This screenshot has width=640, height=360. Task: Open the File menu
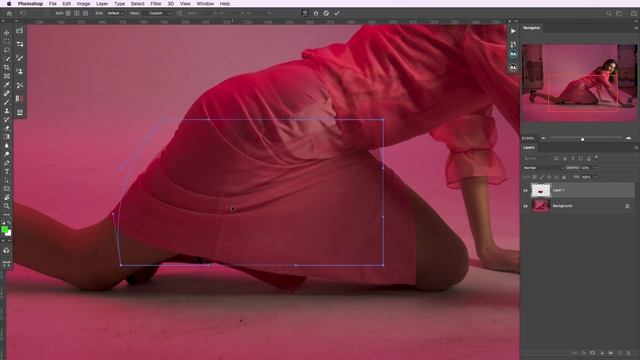(x=53, y=4)
